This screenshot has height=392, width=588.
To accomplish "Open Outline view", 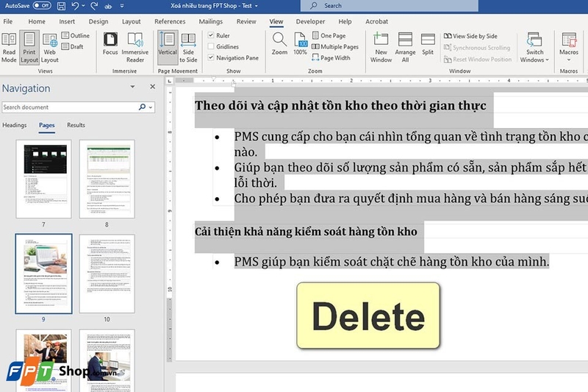I will point(76,35).
